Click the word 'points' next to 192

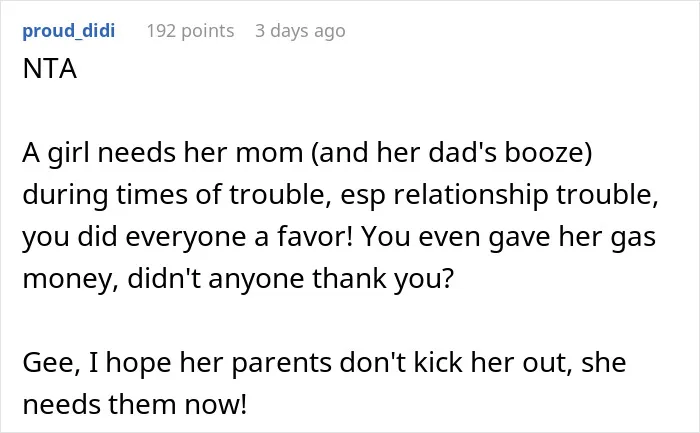coord(208,31)
